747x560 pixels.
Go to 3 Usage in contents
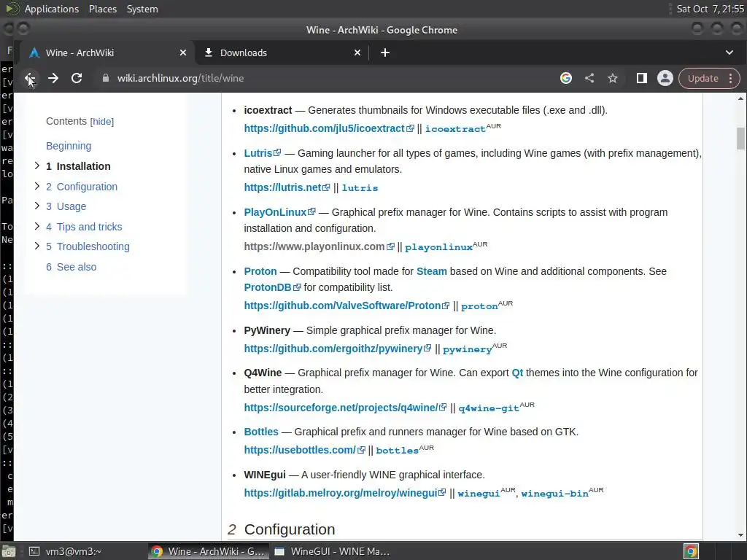point(66,206)
